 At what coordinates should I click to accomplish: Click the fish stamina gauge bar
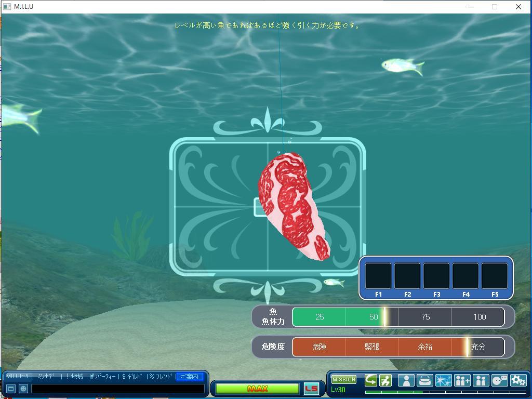click(x=398, y=317)
